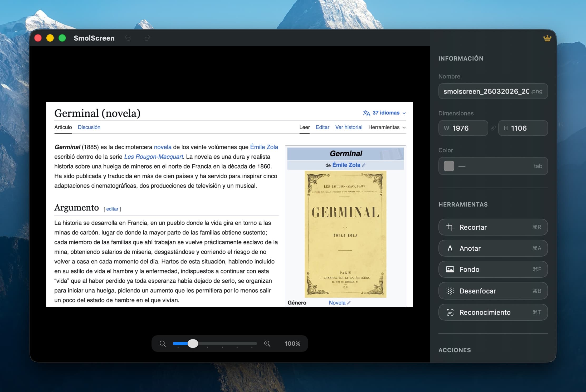Click the redo arrow icon
Viewport: 586px width, 392px height.
[x=148, y=38]
